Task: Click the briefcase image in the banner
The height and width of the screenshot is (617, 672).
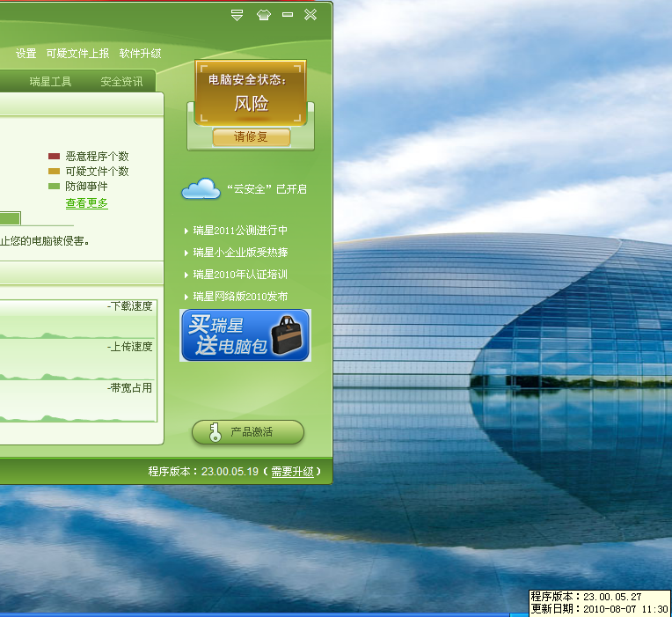Action: 287,335
